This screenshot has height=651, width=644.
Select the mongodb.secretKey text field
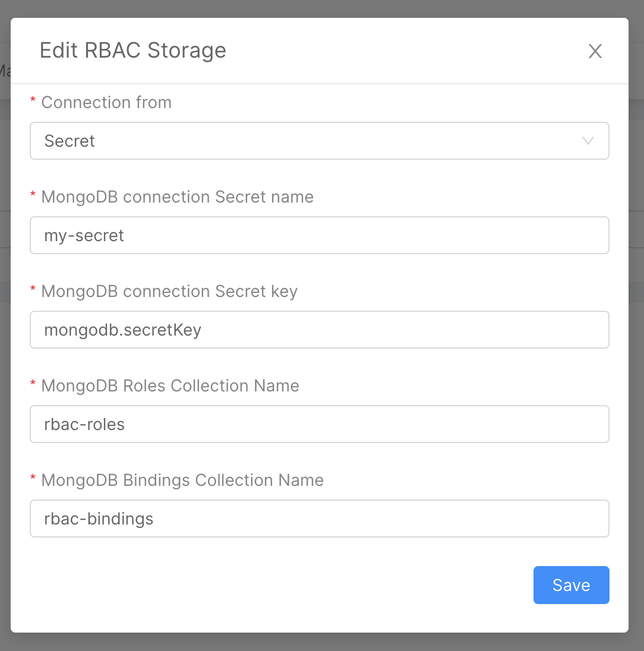(320, 330)
